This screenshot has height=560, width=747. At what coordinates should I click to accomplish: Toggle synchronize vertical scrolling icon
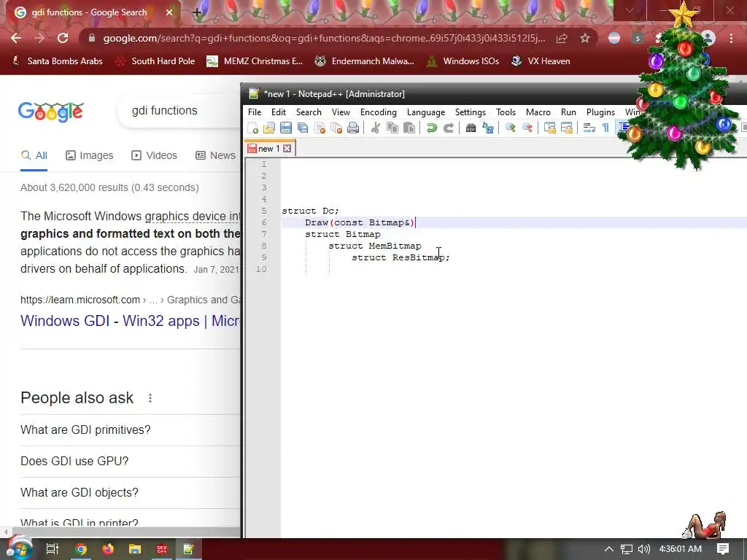[x=549, y=128]
